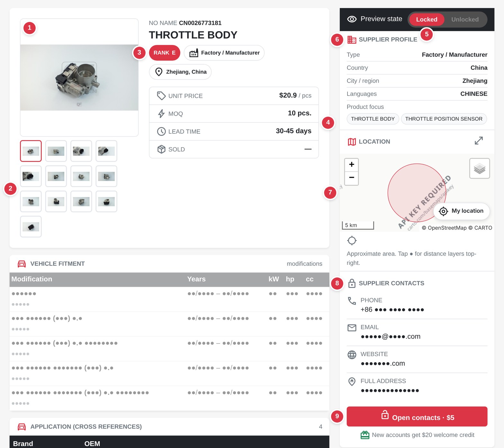
Task: Click the padlock icon beside Supplier Contacts
Action: (x=352, y=283)
